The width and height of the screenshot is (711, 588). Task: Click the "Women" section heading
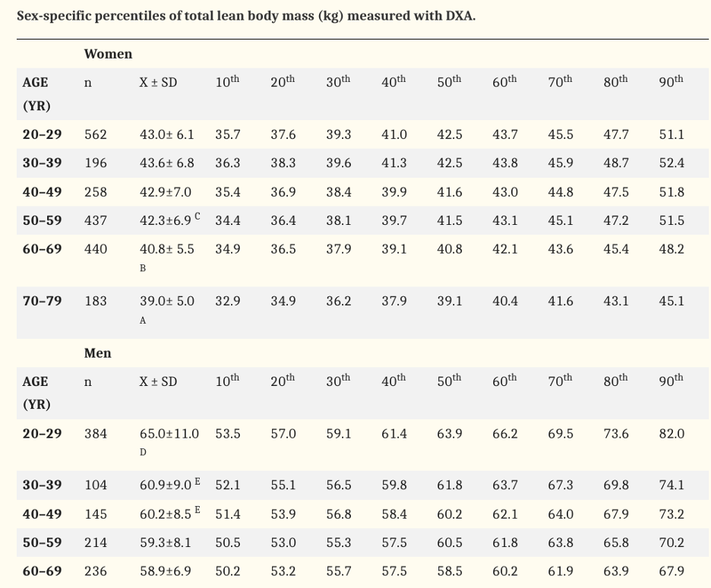coord(108,54)
